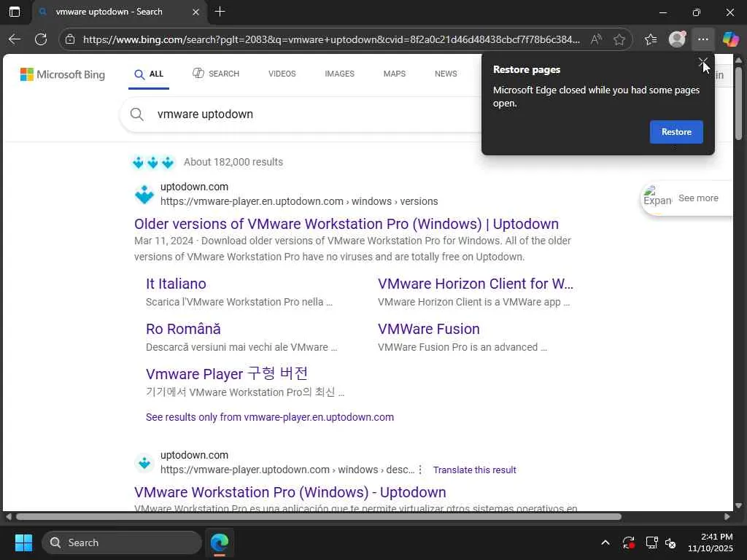The width and height of the screenshot is (747, 560).
Task: Open the tab actions menu icon
Action: point(15,12)
